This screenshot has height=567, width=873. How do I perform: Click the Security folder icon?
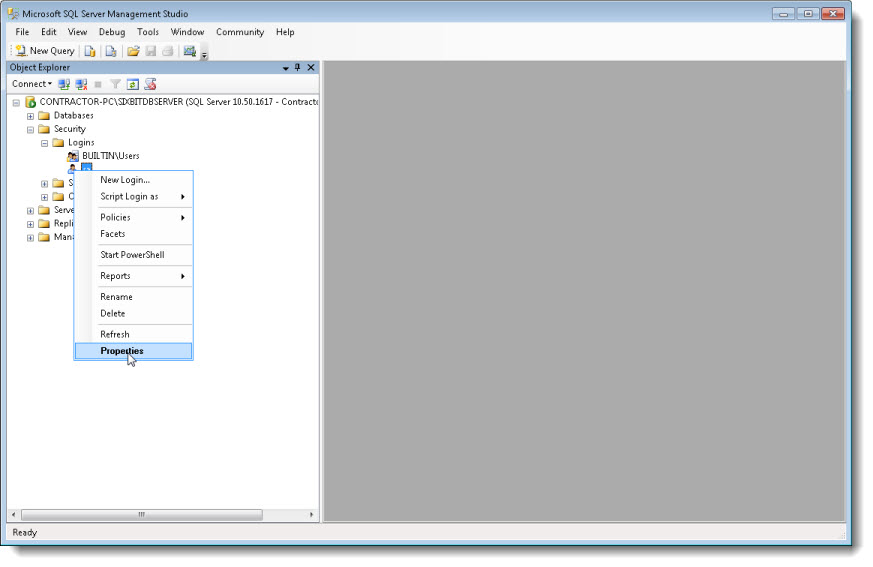(x=44, y=129)
